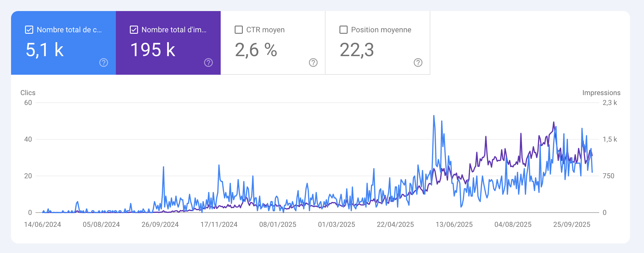644x253 pixels.
Task: Tick the Position moyenne checkbox
Action: 344,30
